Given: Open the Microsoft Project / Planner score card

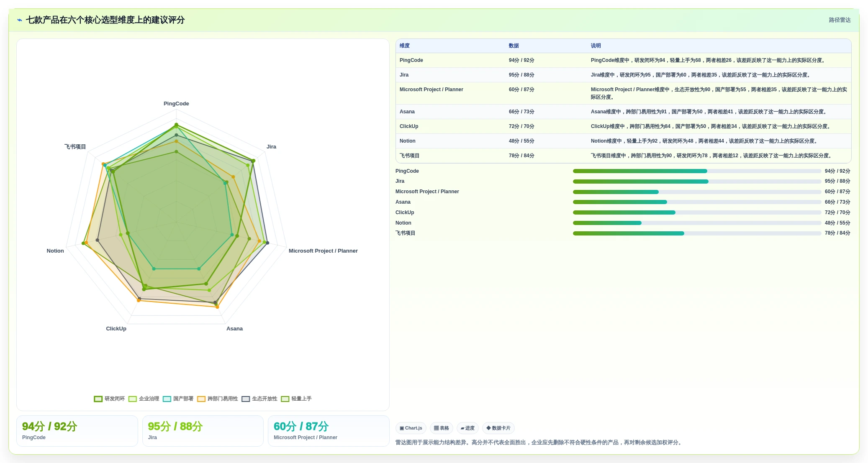Looking at the screenshot, I should click(329, 431).
